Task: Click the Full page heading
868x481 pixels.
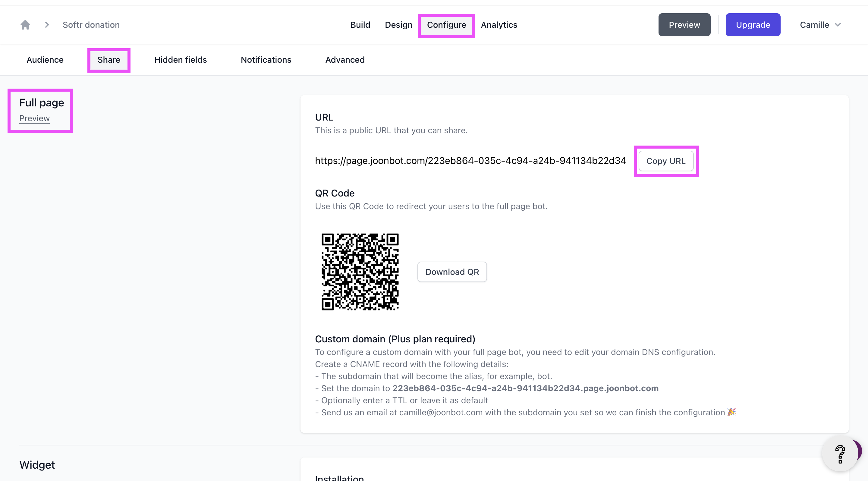Action: click(x=42, y=102)
